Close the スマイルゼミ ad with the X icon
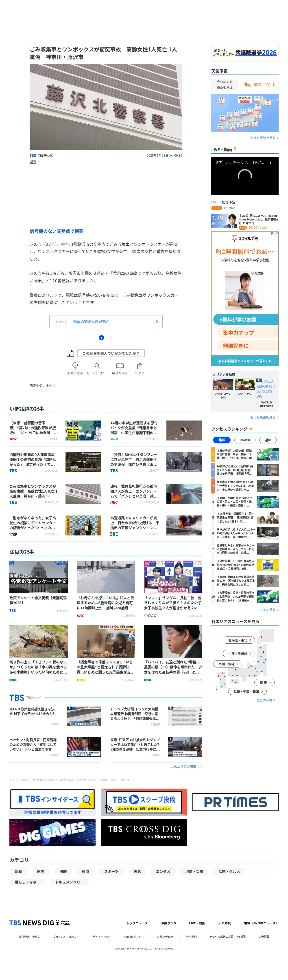Screen dimensions: 288x980 (x=277, y=233)
